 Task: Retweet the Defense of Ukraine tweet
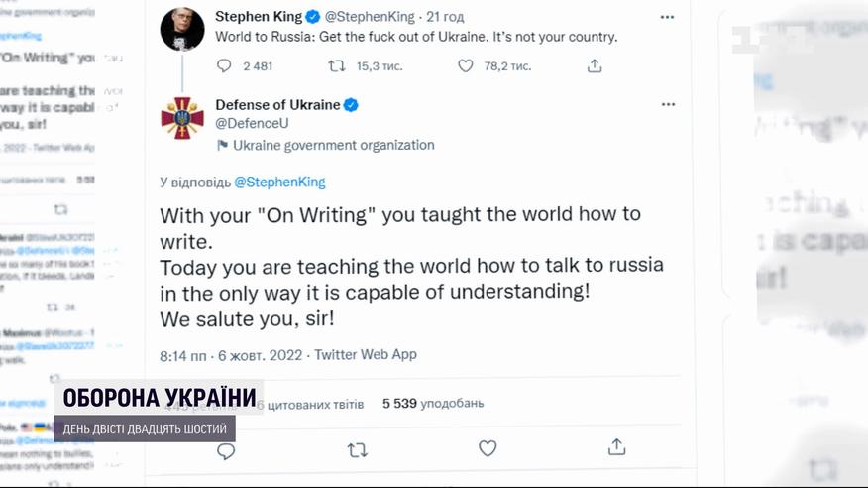tap(358, 450)
